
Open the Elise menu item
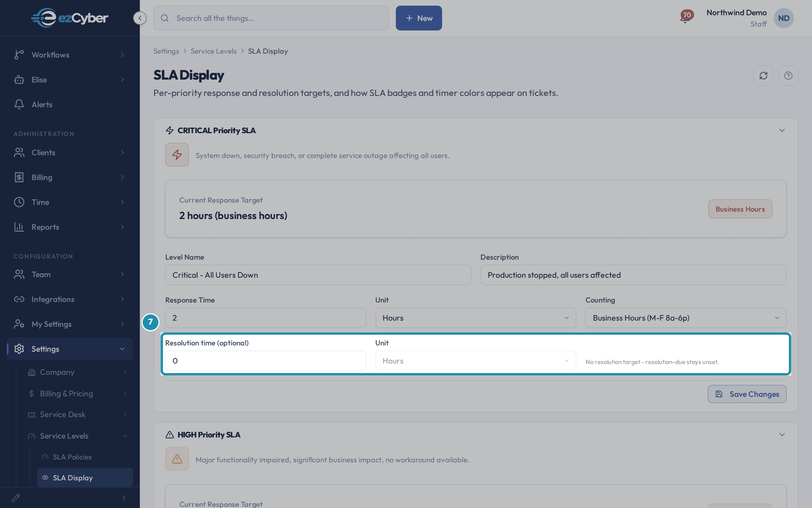pyautogui.click(x=70, y=80)
